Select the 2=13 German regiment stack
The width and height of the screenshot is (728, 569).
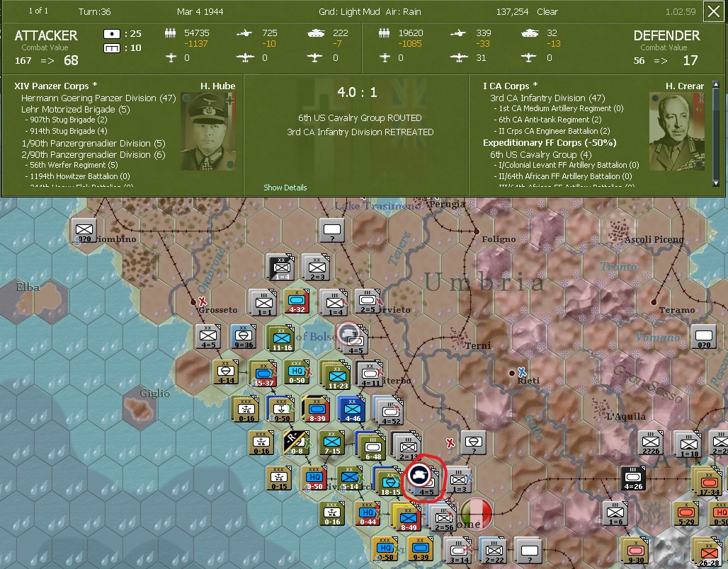pos(407,447)
